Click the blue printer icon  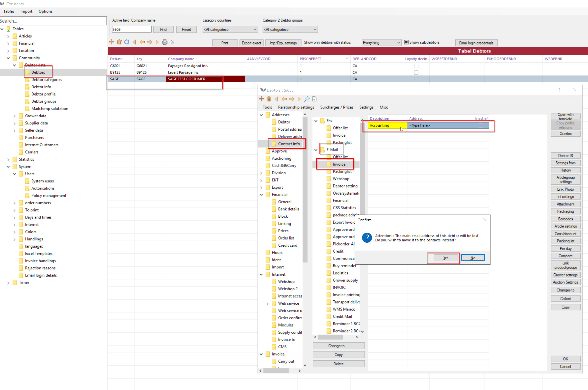[165, 42]
